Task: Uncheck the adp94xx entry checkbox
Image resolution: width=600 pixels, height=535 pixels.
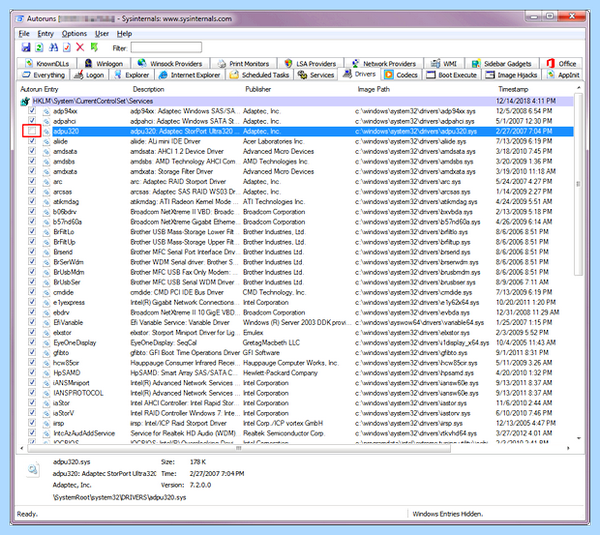Action: (x=32, y=111)
